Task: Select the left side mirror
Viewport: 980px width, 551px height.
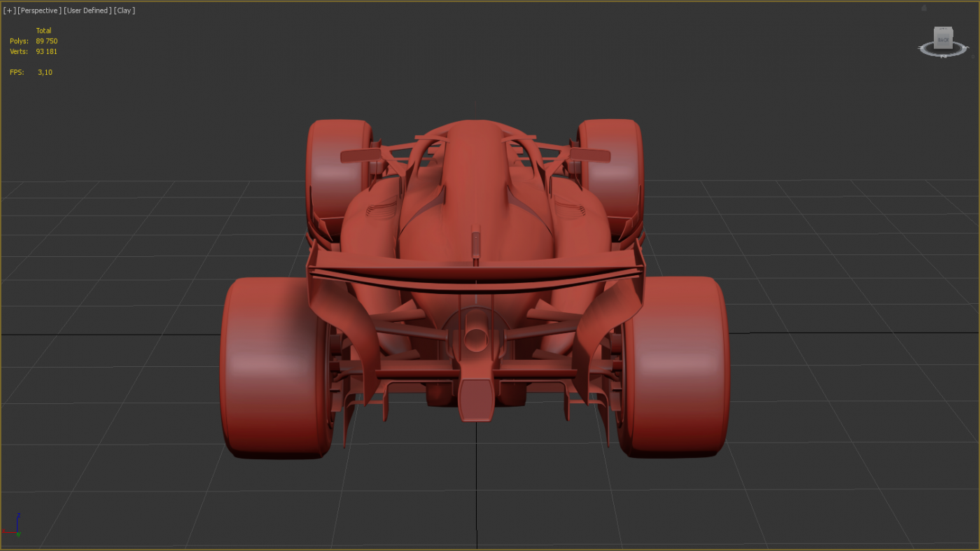Action: point(358,156)
